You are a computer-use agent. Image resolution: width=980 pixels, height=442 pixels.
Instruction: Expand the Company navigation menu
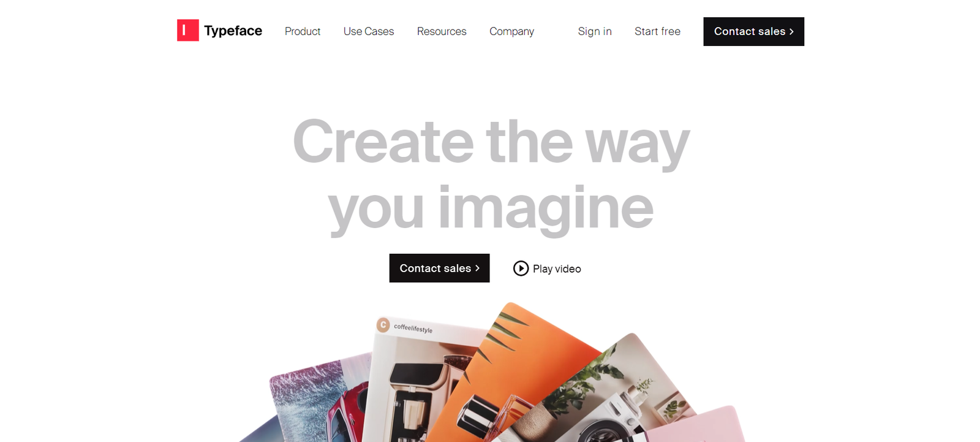point(511,31)
